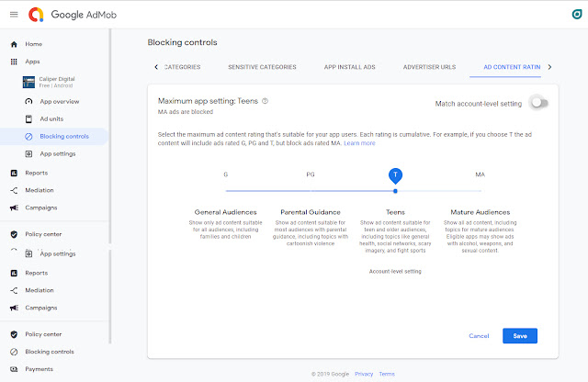Image resolution: width=588 pixels, height=382 pixels.
Task: Click the Parental Guidance heading
Action: [x=311, y=212]
